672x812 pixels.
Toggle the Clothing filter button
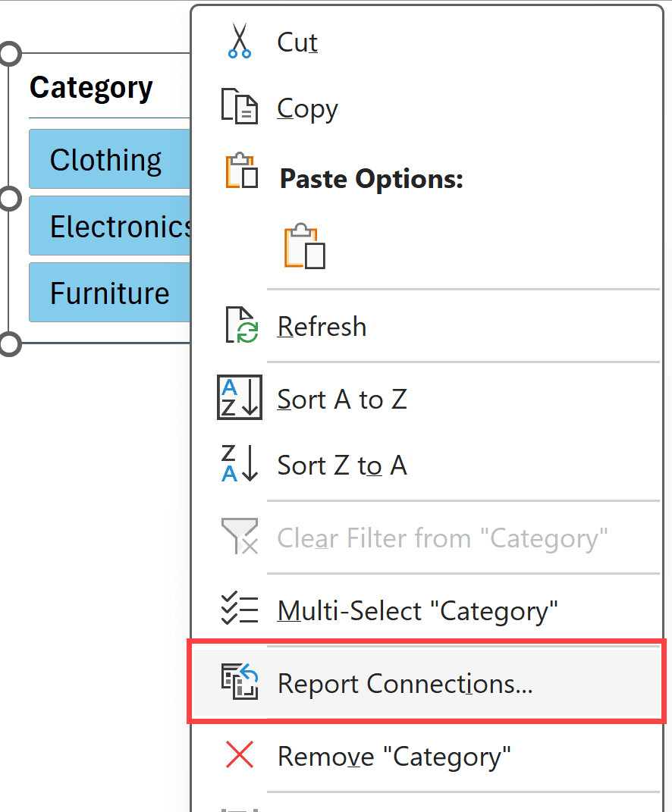[105, 158]
